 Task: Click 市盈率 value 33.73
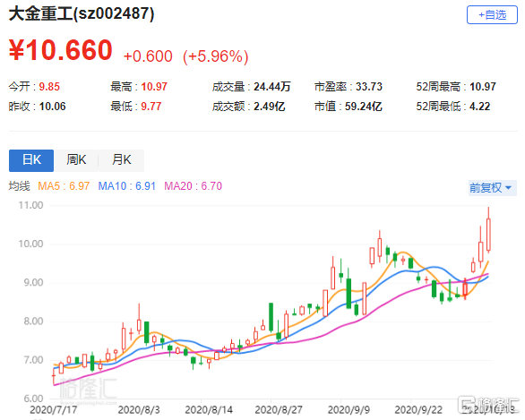tap(368, 87)
